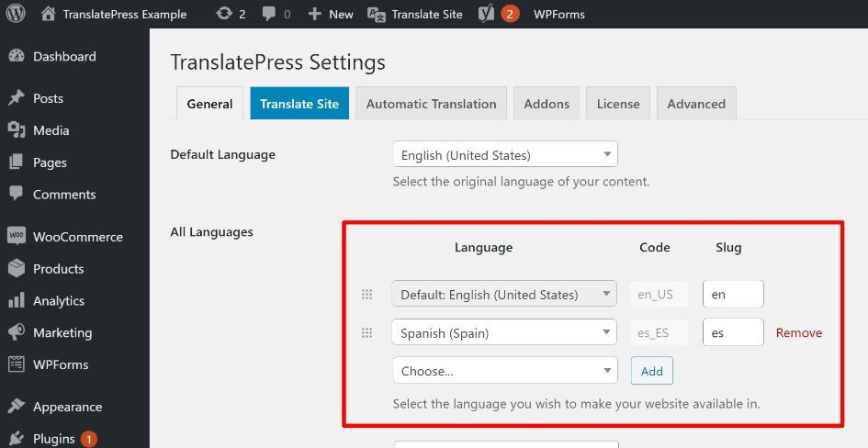The image size is (868, 448).
Task: Click the Spanish slug input field
Action: (x=732, y=332)
